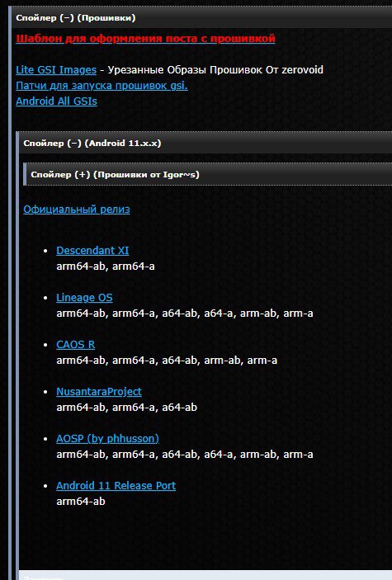Collapse the Android 11.x.x spoiler
Screen dimensions: 392x580
tap(205, 144)
